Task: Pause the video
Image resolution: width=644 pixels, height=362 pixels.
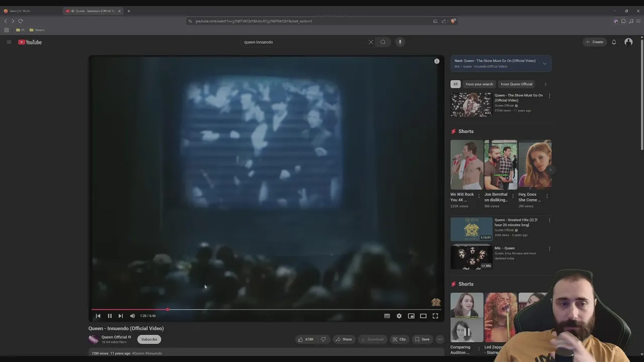Action: click(x=109, y=316)
